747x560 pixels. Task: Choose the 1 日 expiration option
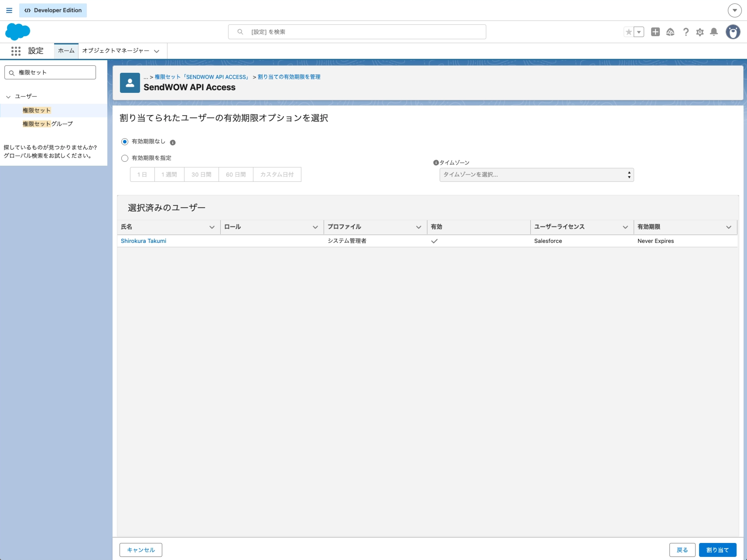click(142, 174)
